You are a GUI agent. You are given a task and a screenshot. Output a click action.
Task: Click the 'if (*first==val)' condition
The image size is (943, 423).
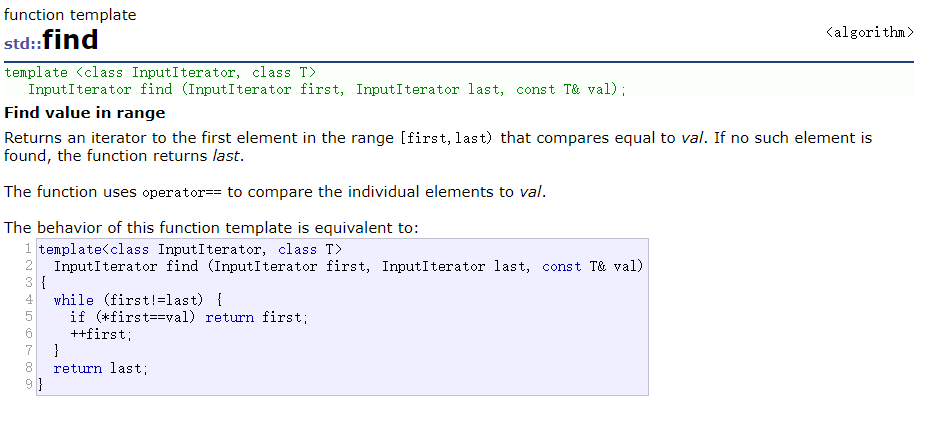133,317
